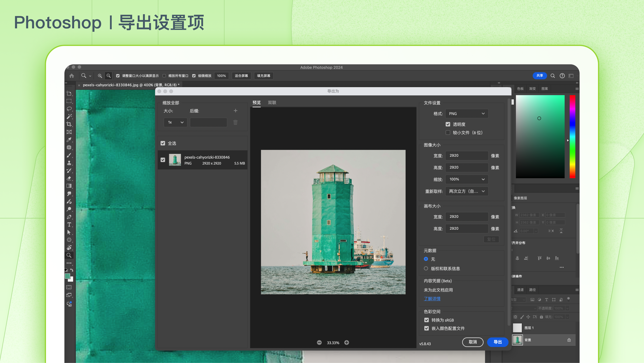Switch to the 路径 panel tab
644x363 pixels.
(x=532, y=290)
